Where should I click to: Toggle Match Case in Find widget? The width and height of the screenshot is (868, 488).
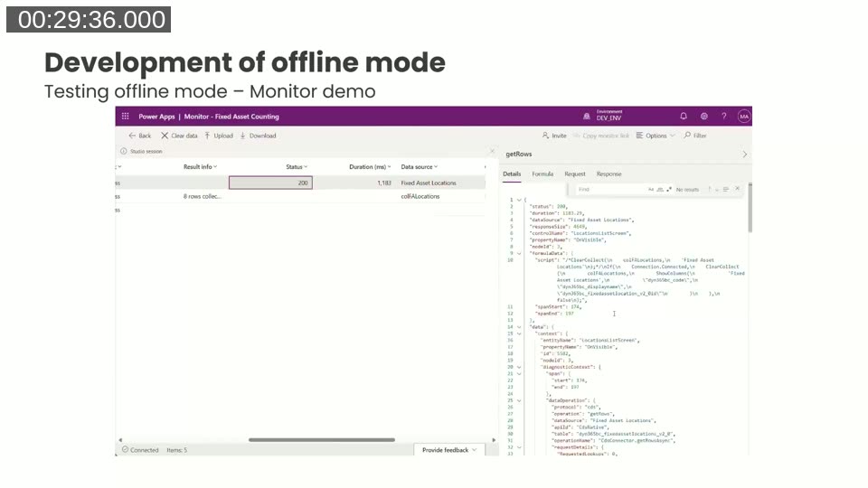(651, 189)
